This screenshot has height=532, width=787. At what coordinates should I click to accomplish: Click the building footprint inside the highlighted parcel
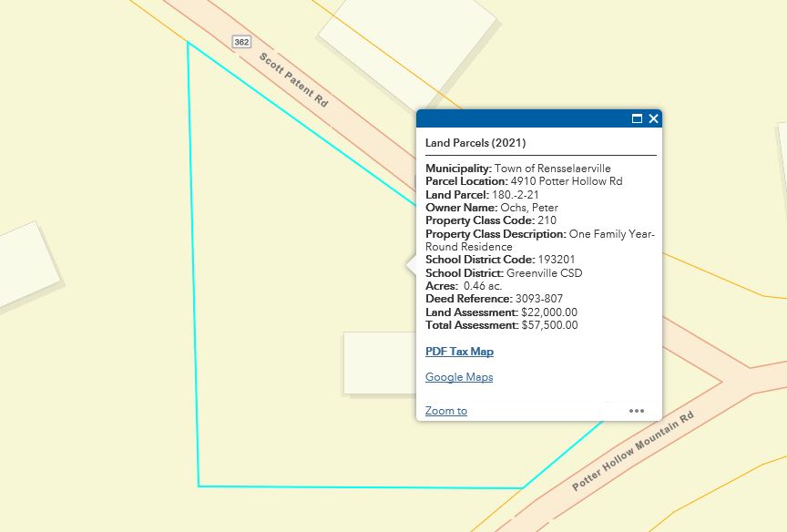point(378,363)
